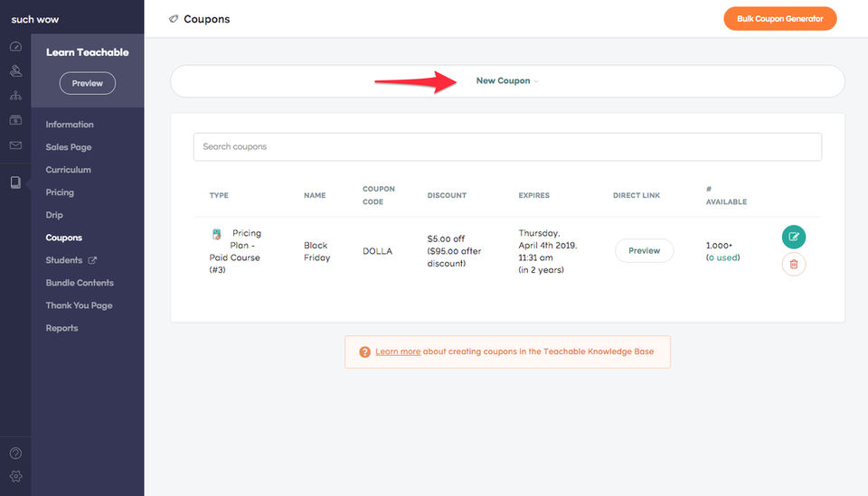Go to the Curriculum menu item
Image resolution: width=868 pixels, height=496 pixels.
pos(69,170)
